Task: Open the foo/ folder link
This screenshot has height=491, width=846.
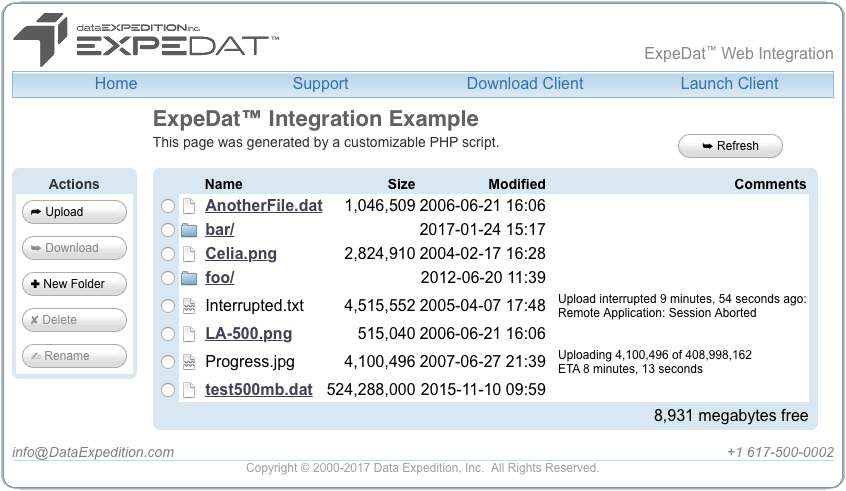Action: pos(220,277)
